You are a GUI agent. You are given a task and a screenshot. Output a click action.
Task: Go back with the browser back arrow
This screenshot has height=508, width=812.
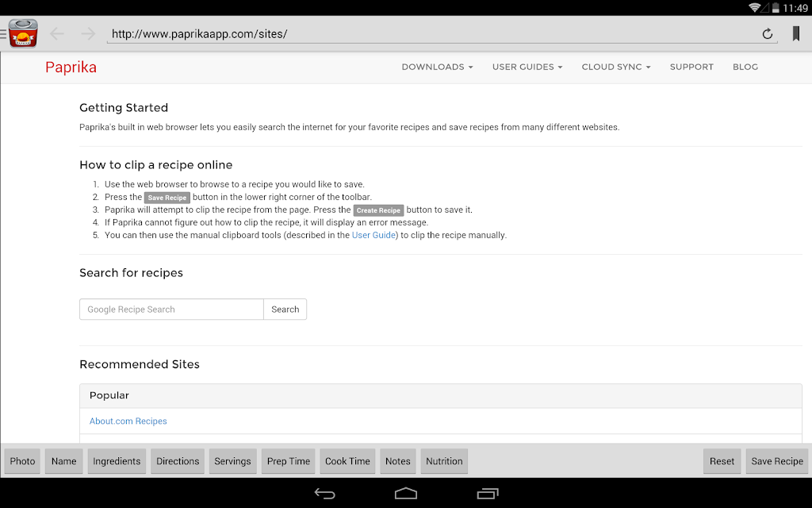click(57, 33)
